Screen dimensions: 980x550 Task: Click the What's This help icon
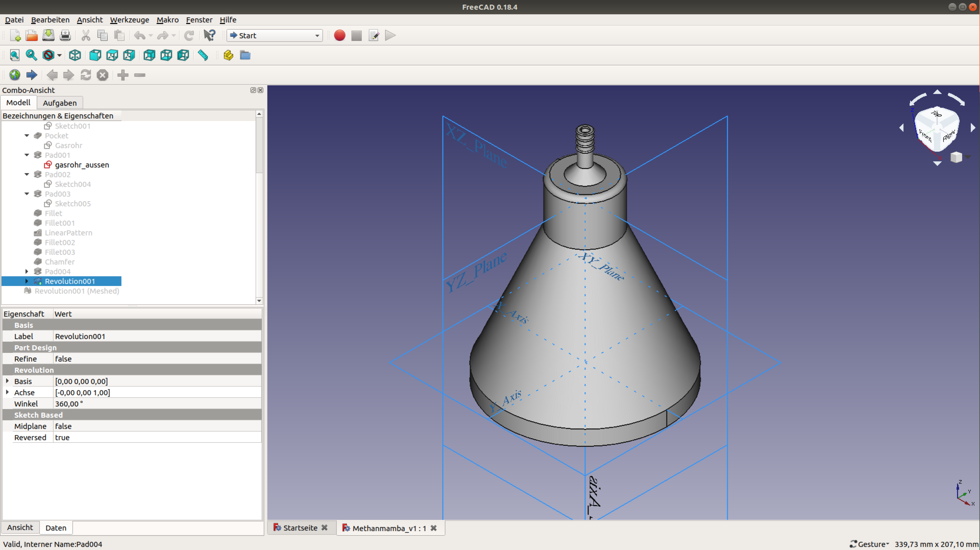[209, 36]
